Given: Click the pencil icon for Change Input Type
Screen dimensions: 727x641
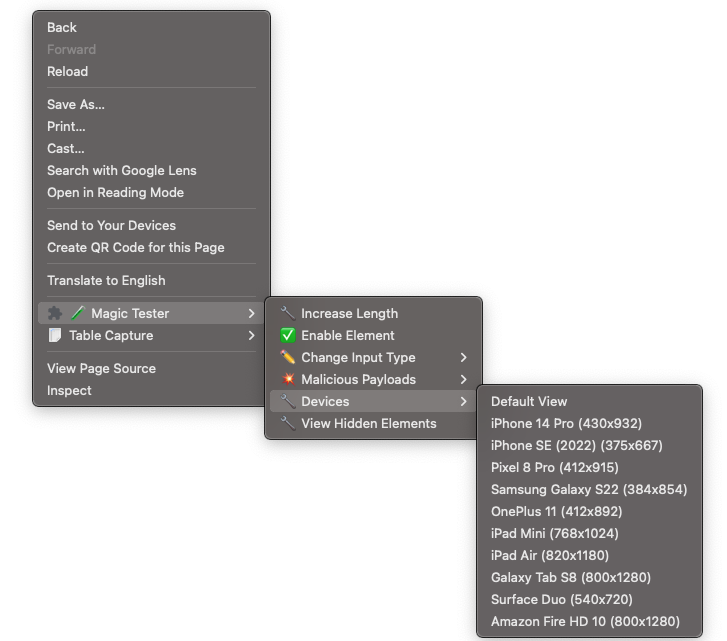Looking at the screenshot, I should pos(287,357).
